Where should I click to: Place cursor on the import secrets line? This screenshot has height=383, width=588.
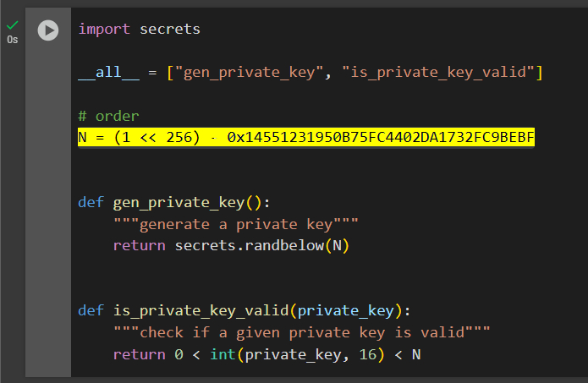click(140, 30)
